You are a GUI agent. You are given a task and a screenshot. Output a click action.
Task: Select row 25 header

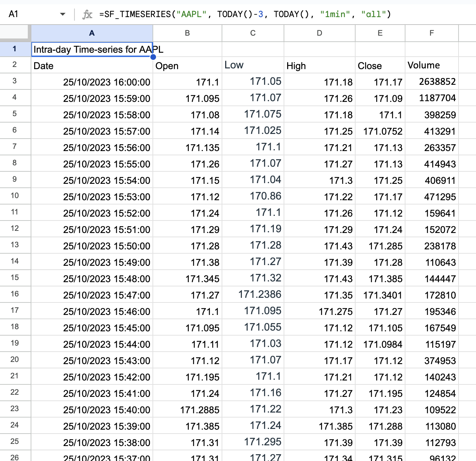click(x=15, y=441)
